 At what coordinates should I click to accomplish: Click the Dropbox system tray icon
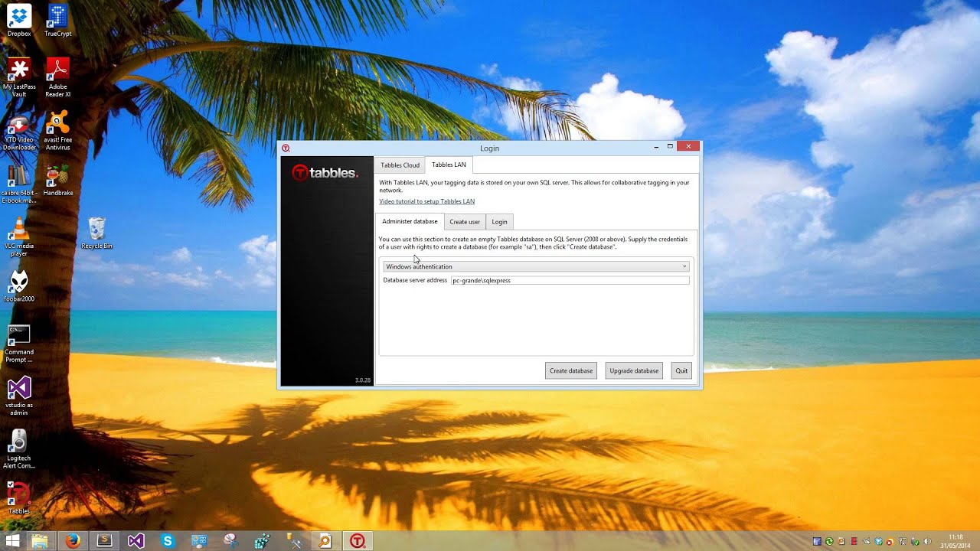pyautogui.click(x=878, y=541)
